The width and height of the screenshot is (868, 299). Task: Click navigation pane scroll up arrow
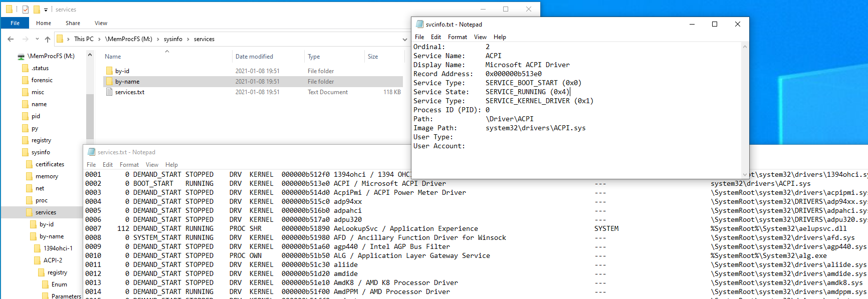point(90,55)
